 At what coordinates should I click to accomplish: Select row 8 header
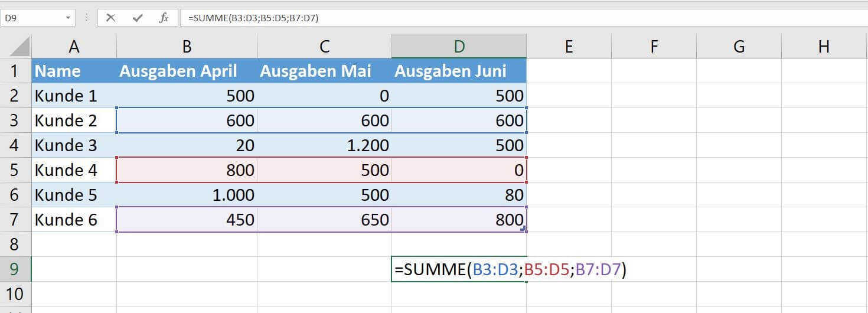pos(15,244)
